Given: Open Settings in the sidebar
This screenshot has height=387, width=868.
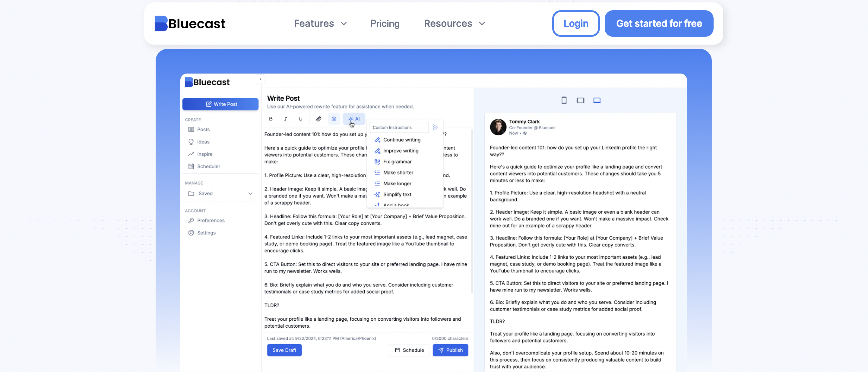Looking at the screenshot, I should (206, 233).
